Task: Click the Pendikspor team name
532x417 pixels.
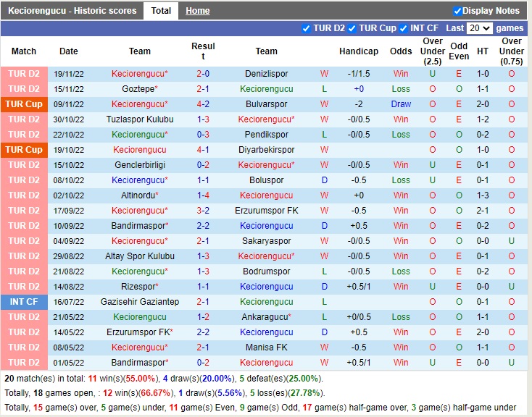Action: click(266, 135)
